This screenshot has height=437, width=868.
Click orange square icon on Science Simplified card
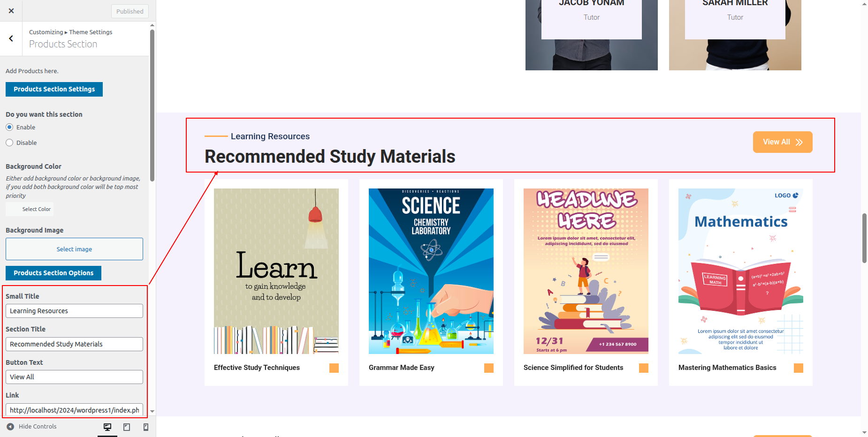(644, 368)
